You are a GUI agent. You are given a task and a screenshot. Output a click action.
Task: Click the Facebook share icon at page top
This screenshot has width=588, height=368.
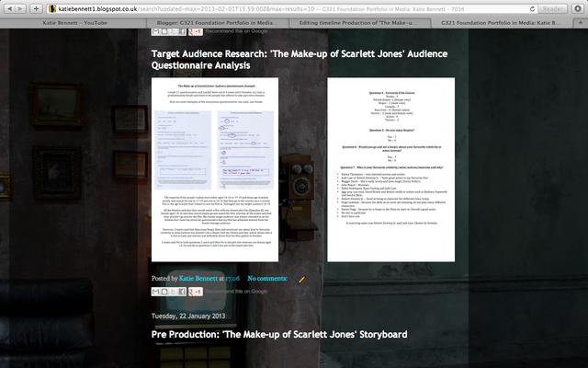coord(182,31)
